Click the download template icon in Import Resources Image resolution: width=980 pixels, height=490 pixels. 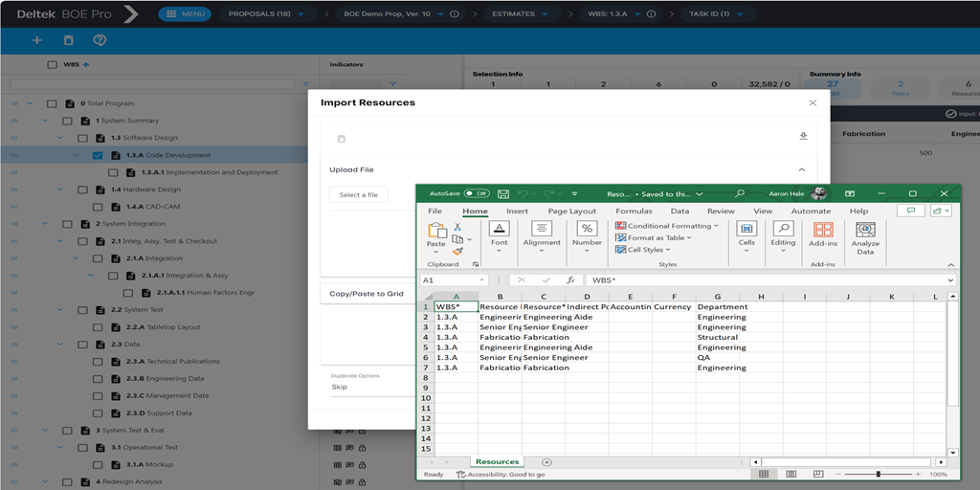[803, 136]
